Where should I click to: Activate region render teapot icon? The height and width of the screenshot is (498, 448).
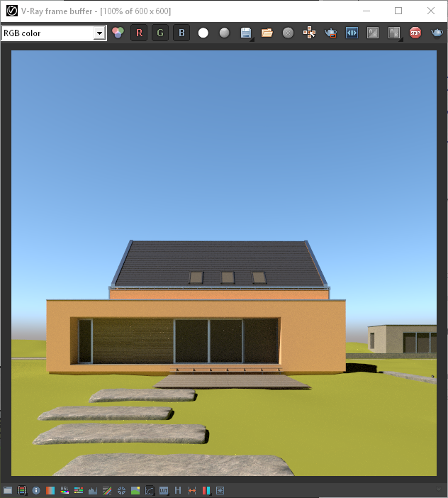(x=330, y=33)
